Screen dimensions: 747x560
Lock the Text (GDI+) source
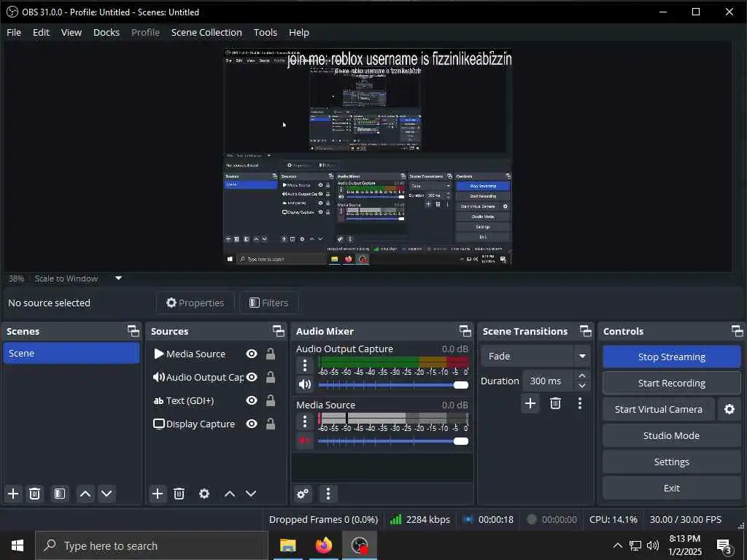point(270,400)
